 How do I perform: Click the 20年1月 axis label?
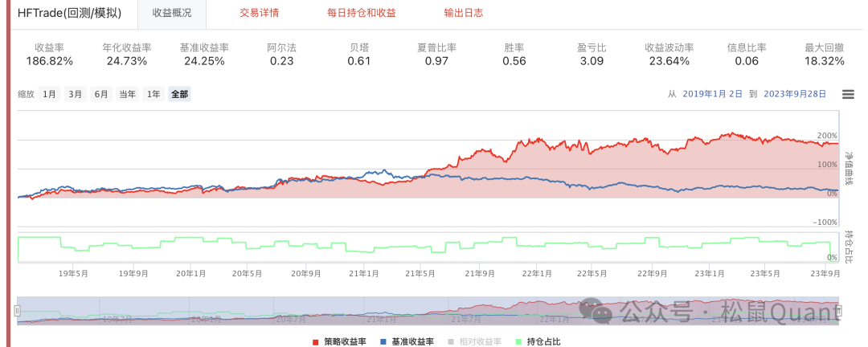pos(191,273)
